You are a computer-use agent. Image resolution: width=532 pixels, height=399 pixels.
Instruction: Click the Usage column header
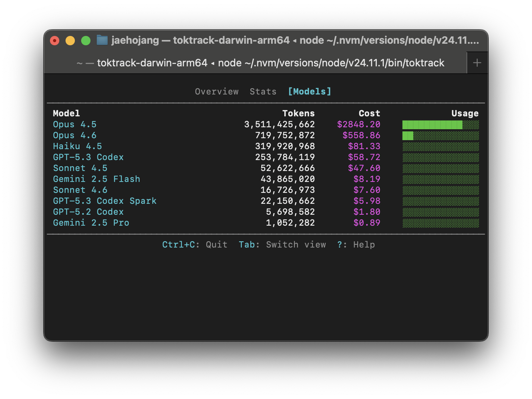coord(465,113)
